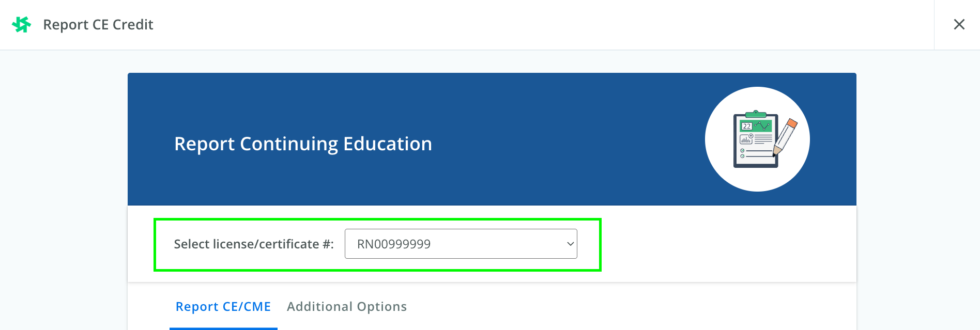Select the RN00999999 license value
The width and height of the screenshot is (980, 330).
pyautogui.click(x=394, y=244)
